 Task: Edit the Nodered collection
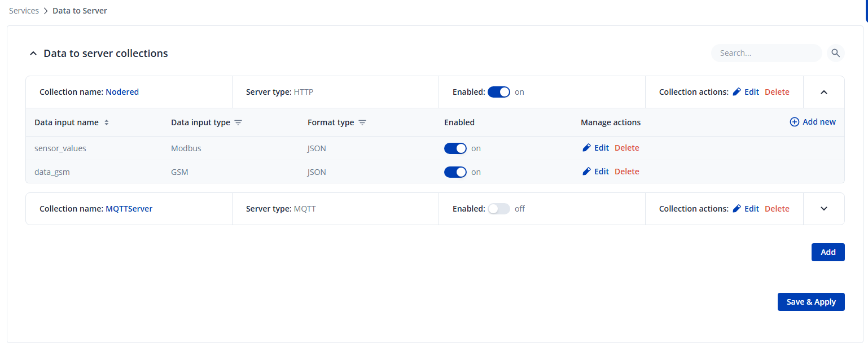[751, 92]
